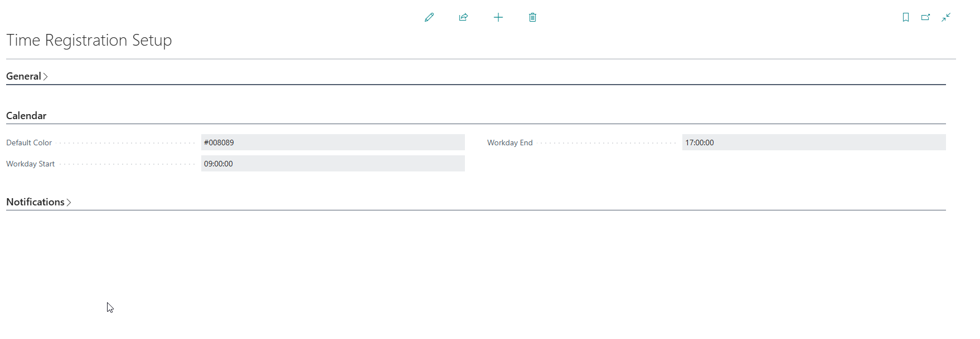Image resolution: width=980 pixels, height=339 pixels.
Task: Click the pencil edit icon
Action: [x=429, y=17]
